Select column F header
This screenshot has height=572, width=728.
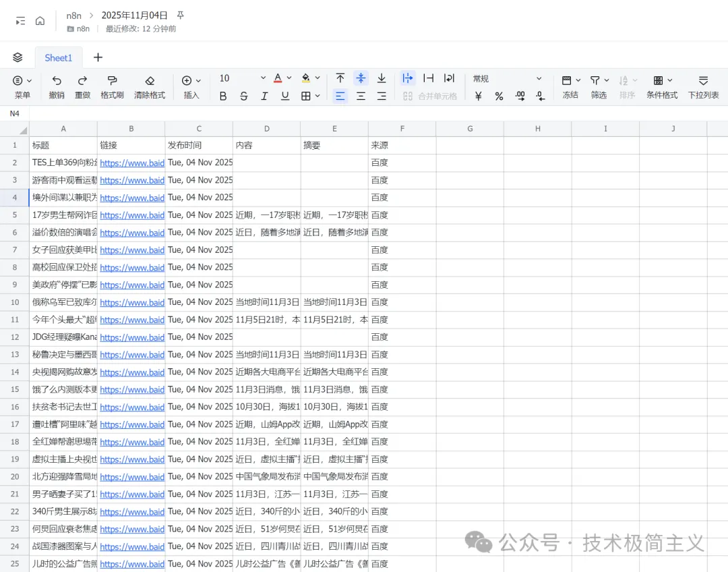click(402, 129)
